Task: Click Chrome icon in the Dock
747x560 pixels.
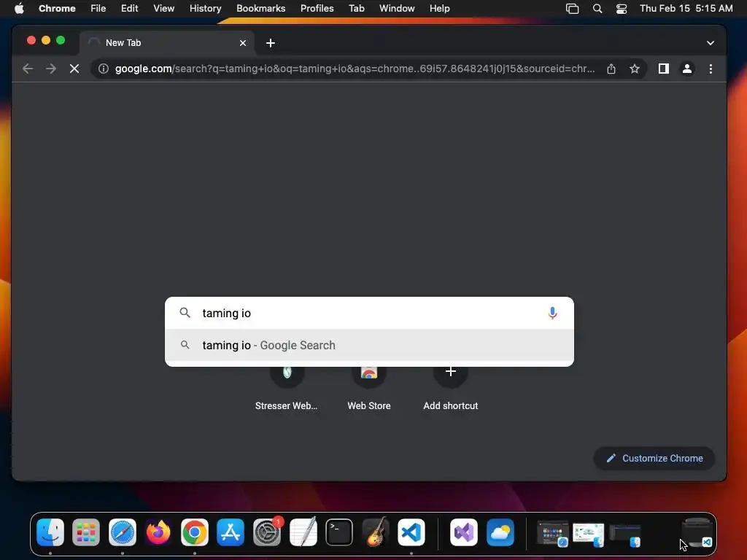Action: point(194,532)
